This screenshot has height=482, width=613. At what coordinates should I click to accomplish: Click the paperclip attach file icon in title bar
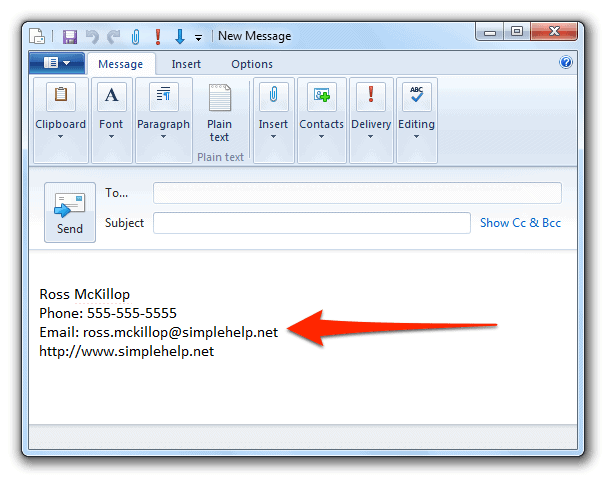135,36
